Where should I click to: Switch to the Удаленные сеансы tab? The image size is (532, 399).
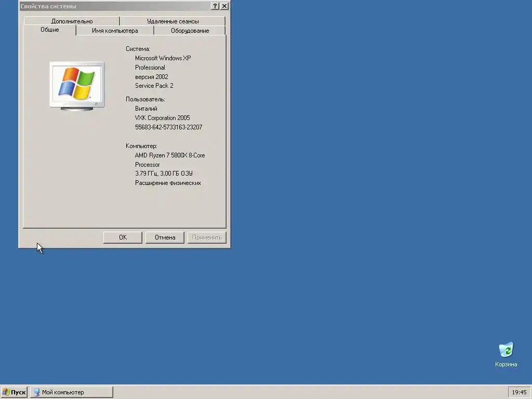click(x=172, y=21)
